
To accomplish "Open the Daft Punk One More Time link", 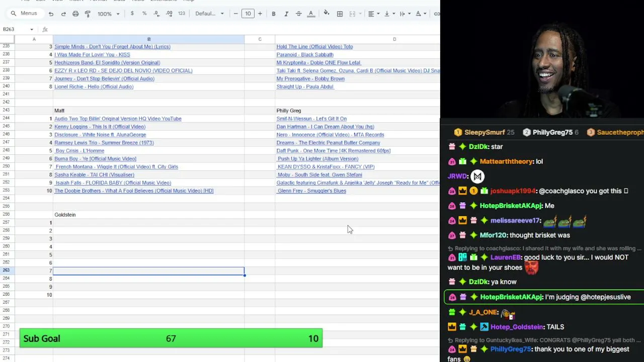I will tap(333, 151).
